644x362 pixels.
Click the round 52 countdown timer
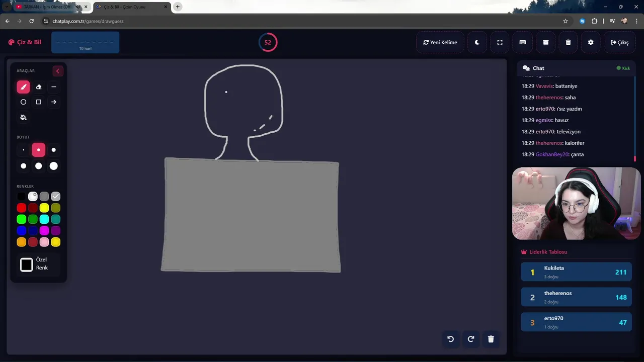[268, 42]
